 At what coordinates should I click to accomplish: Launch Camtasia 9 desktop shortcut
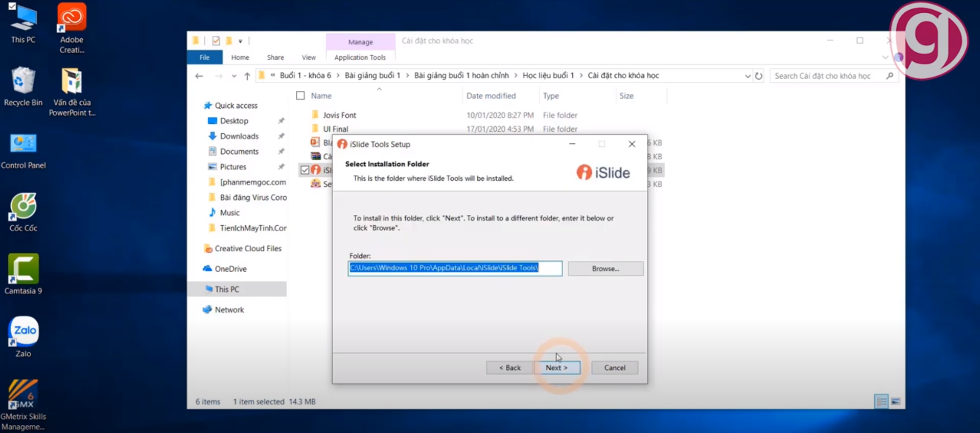pos(23,275)
